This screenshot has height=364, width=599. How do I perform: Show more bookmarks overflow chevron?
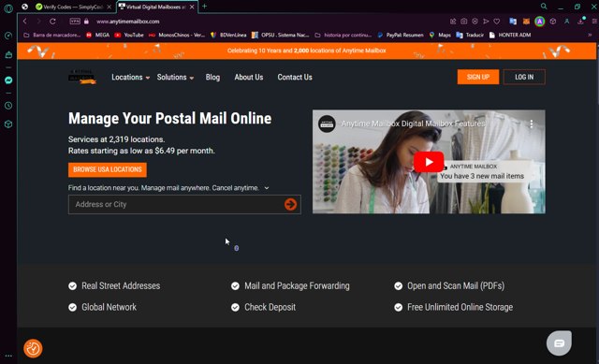[x=590, y=35]
